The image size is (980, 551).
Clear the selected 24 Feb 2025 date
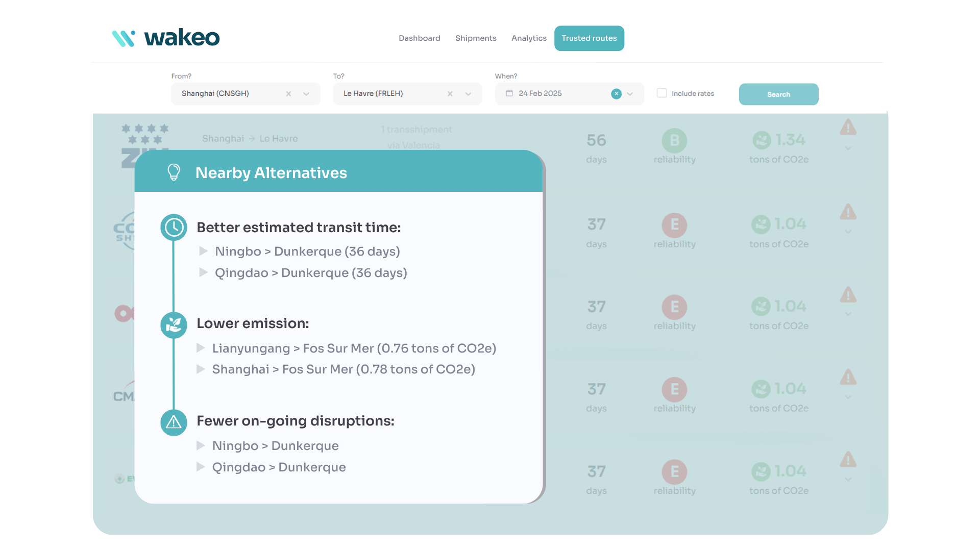617,93
